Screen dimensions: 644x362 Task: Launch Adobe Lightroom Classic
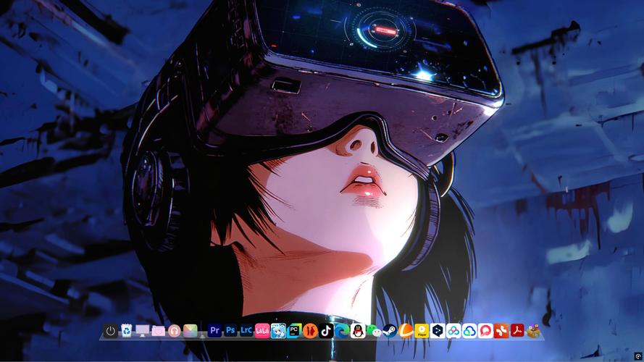246,331
